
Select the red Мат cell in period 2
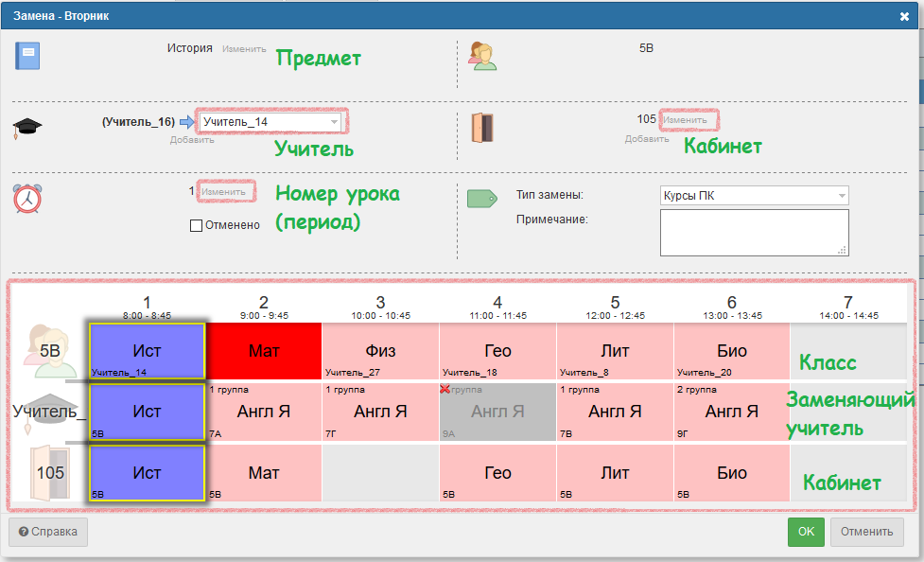coord(264,351)
